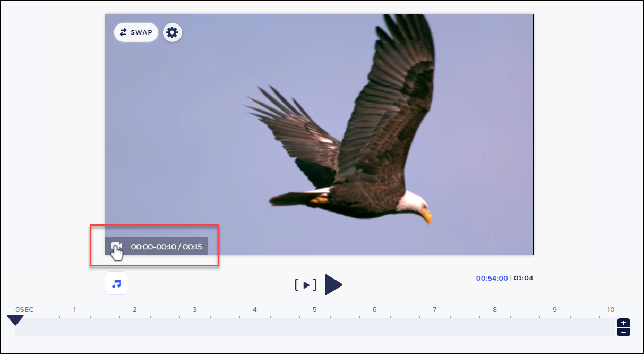Open the music note audio panel

(x=116, y=283)
